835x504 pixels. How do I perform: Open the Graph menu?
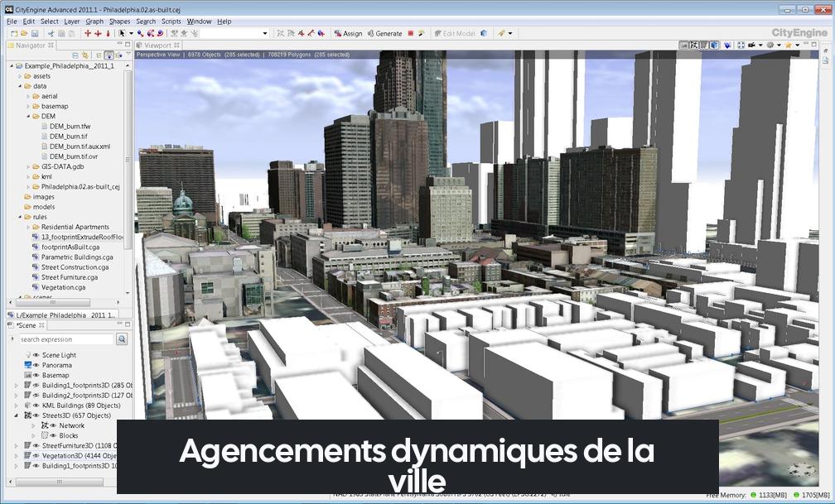(94, 22)
